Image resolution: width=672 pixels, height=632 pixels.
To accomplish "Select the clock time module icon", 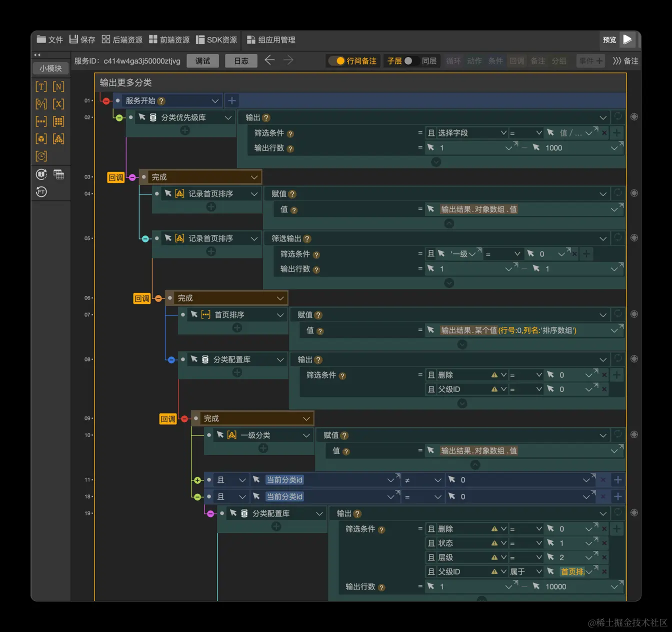I will [41, 156].
